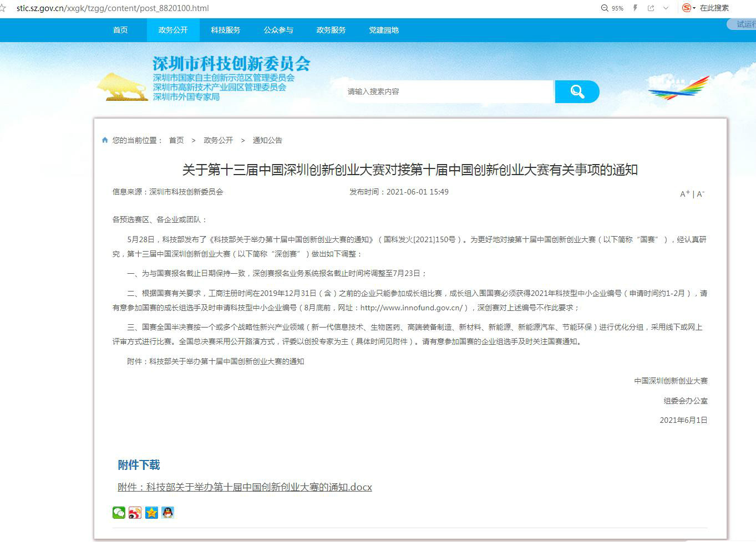Screen dimensions: 756x542
Task: Share to QZone star icon
Action: point(151,513)
